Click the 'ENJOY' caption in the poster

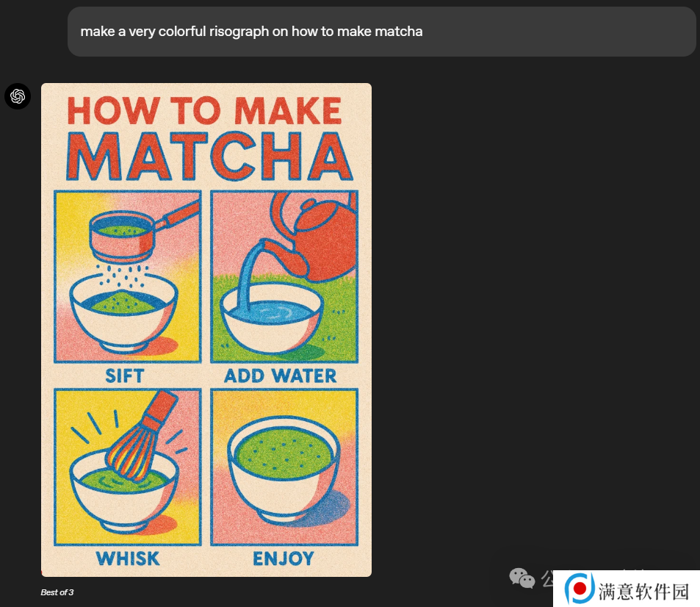coord(283,558)
